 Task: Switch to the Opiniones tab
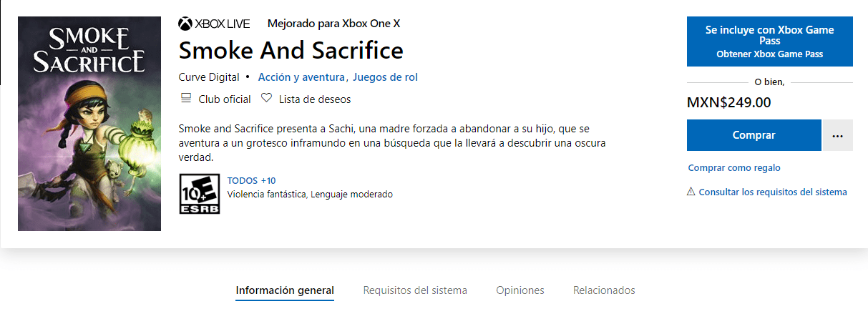(x=520, y=290)
